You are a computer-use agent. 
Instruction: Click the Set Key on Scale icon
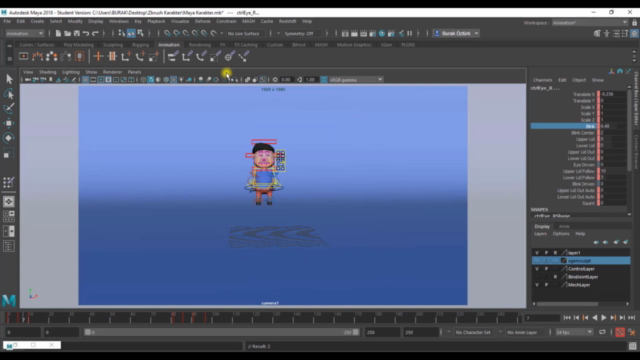[153, 56]
